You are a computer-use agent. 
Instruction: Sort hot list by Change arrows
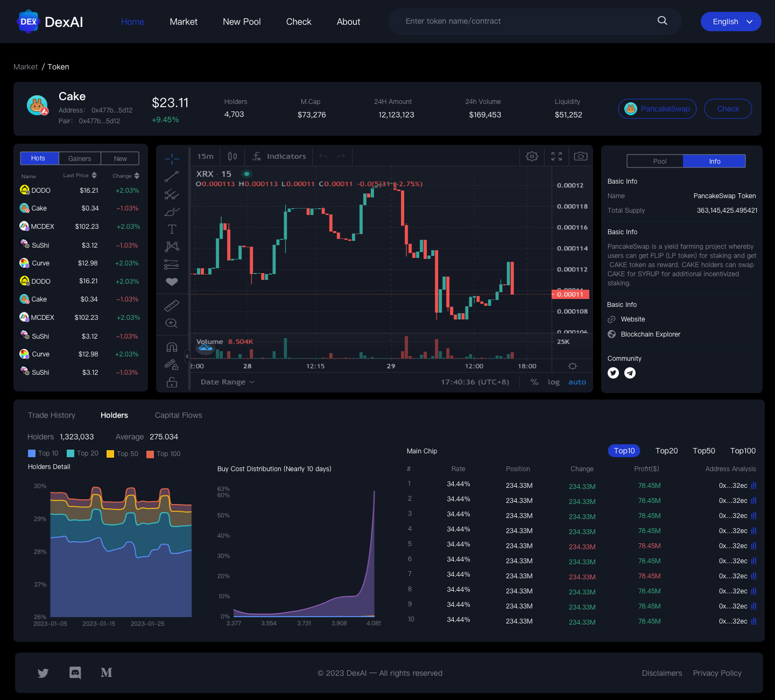[137, 176]
